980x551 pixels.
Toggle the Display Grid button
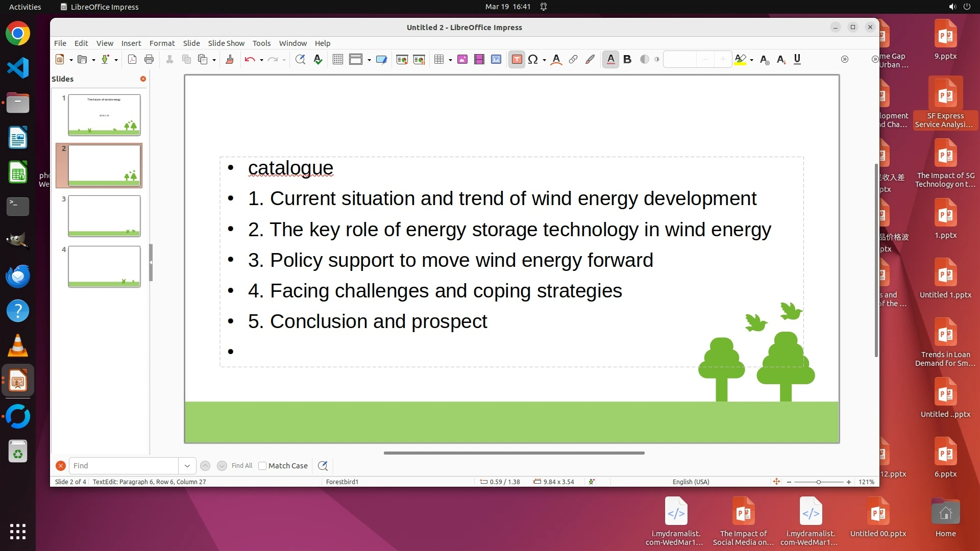pos(337,60)
